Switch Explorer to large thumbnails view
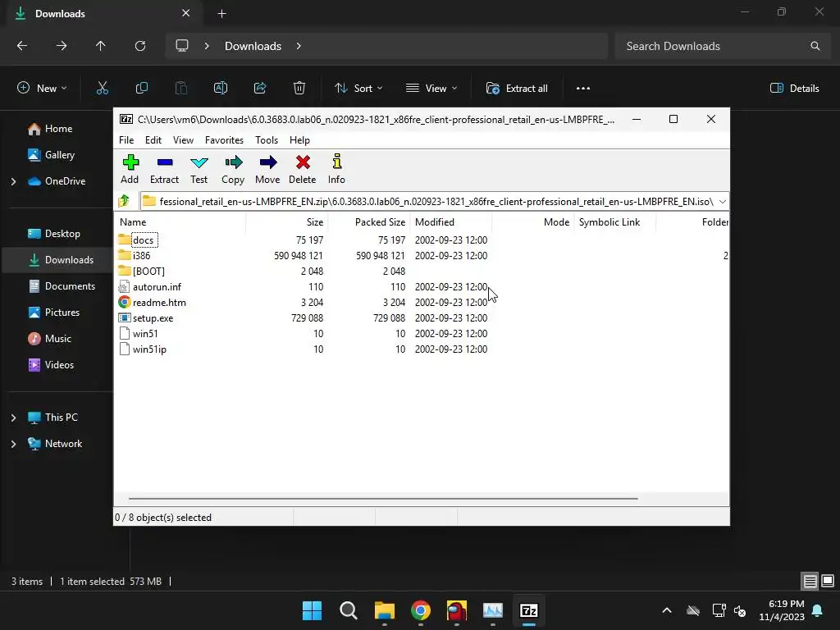840x630 pixels. (x=828, y=582)
